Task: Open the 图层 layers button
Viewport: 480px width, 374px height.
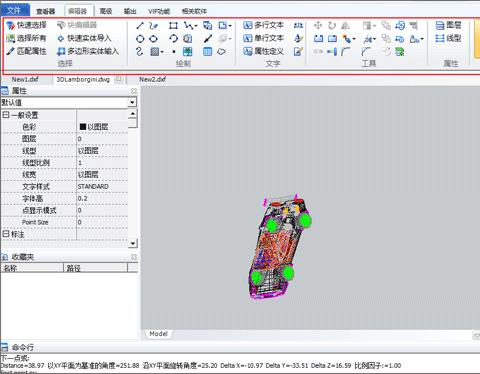Action: 449,25
